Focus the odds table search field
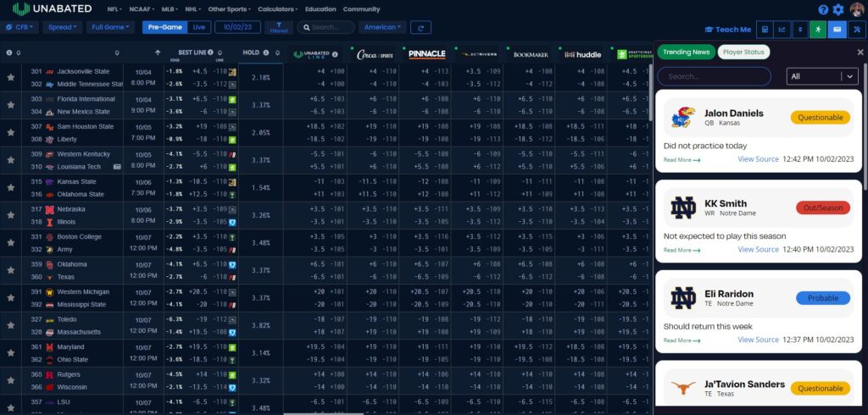This screenshot has width=868, height=415. coord(326,27)
